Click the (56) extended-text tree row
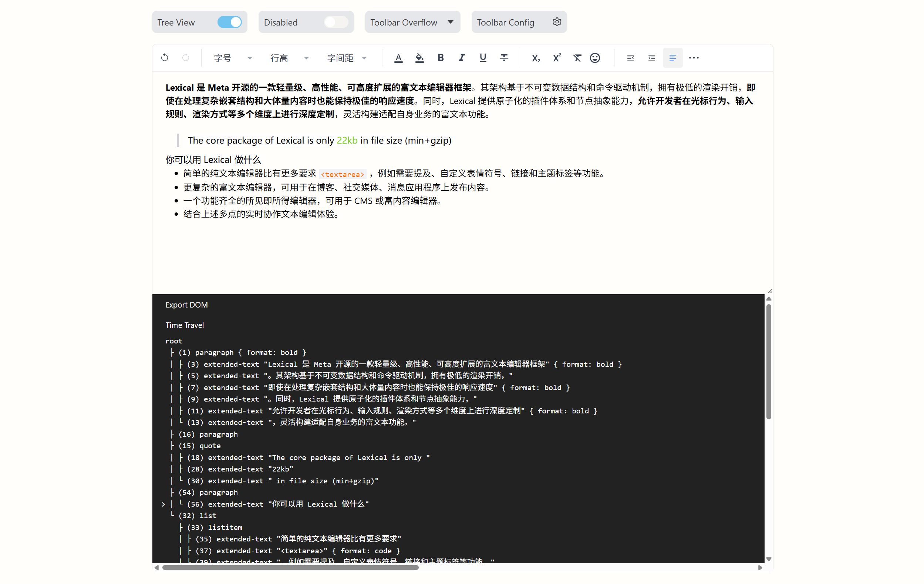Image resolution: width=924 pixels, height=584 pixels. (278, 504)
